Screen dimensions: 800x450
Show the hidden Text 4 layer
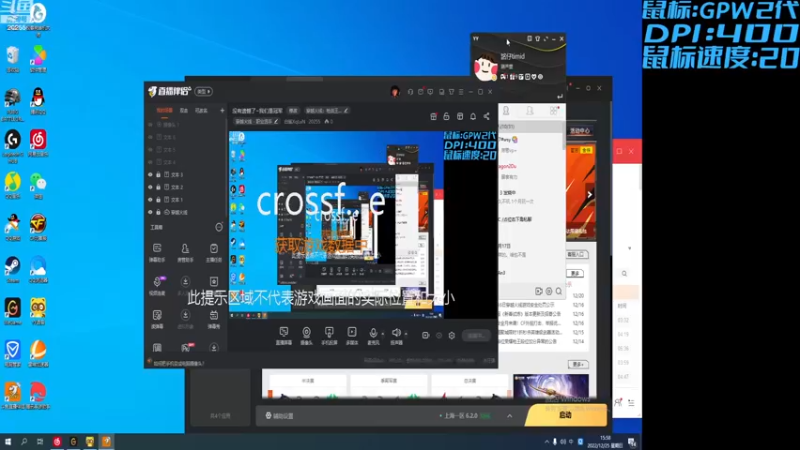(x=150, y=162)
